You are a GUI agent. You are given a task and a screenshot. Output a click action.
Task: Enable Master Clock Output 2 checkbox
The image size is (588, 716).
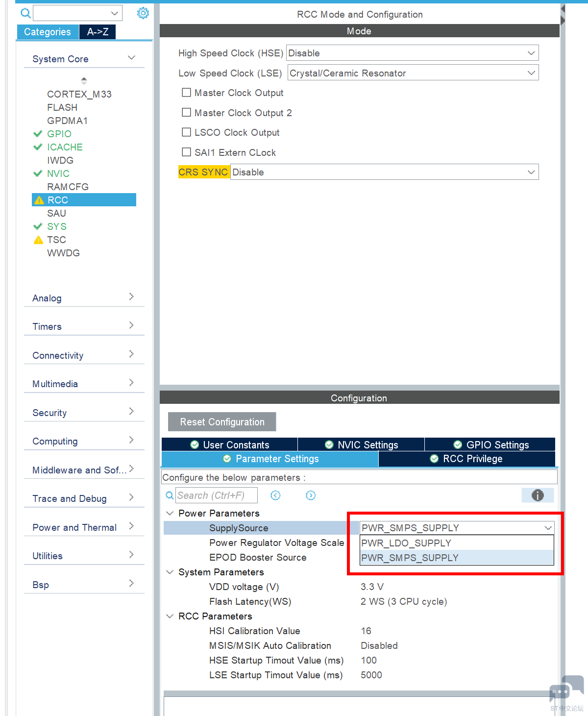[x=186, y=112]
